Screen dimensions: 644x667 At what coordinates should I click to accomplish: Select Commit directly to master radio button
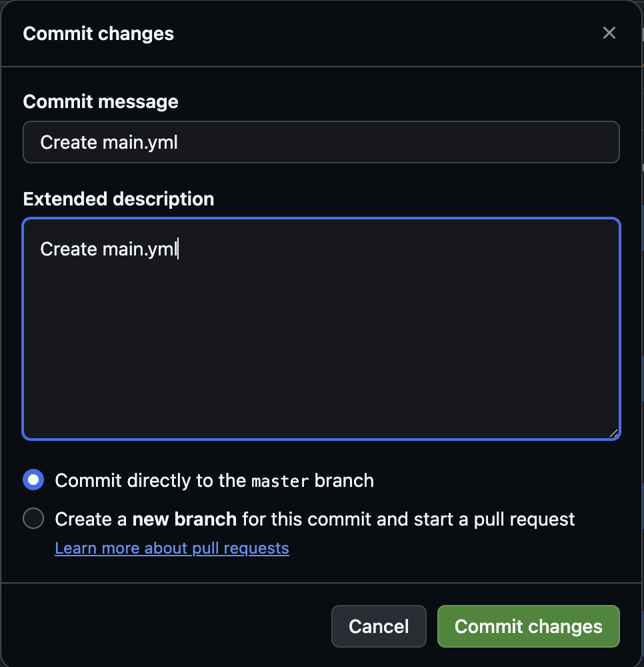click(x=33, y=480)
